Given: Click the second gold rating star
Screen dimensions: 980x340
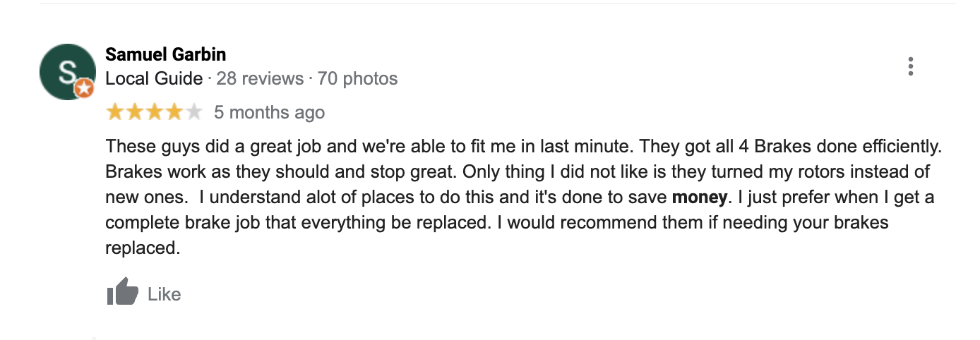Looking at the screenshot, I should point(134,111).
